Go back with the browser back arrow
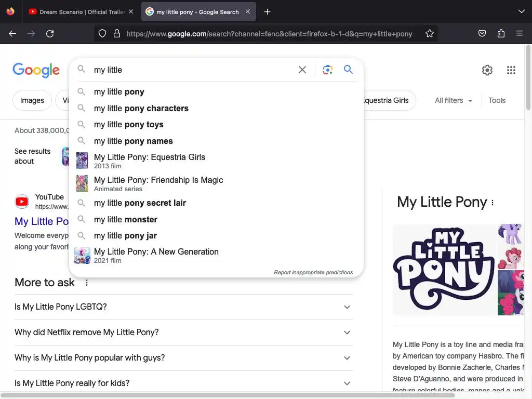 pos(12,34)
